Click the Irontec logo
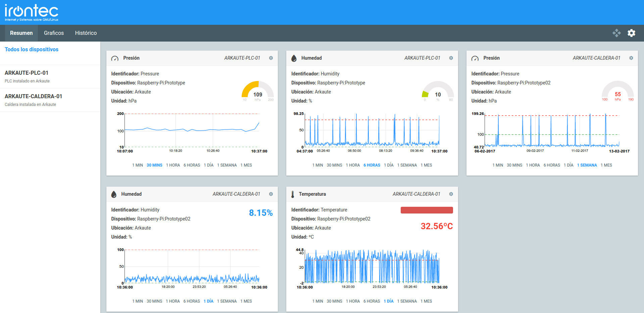This screenshot has height=313, width=644. click(32, 12)
